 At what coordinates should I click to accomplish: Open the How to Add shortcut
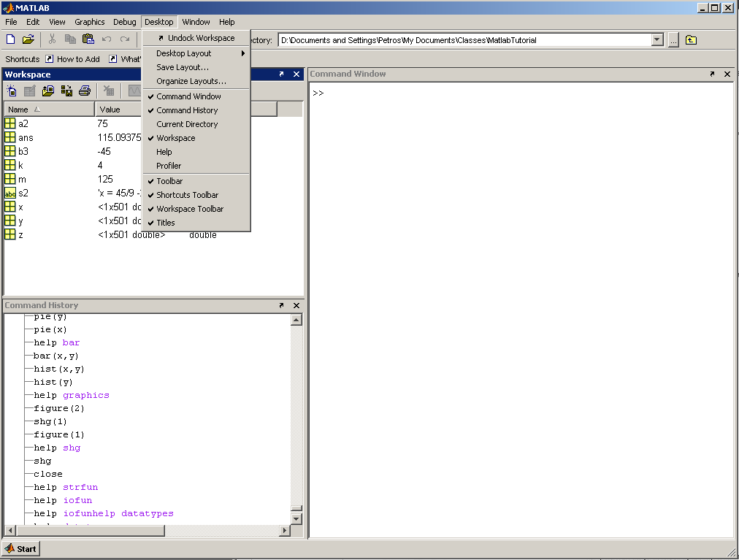pyautogui.click(x=73, y=59)
